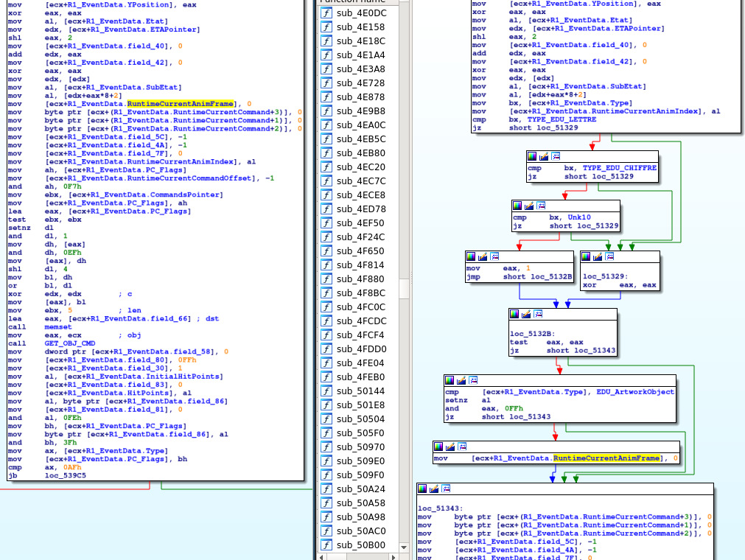Click the group icon on the loc_51329 node

pos(609,256)
